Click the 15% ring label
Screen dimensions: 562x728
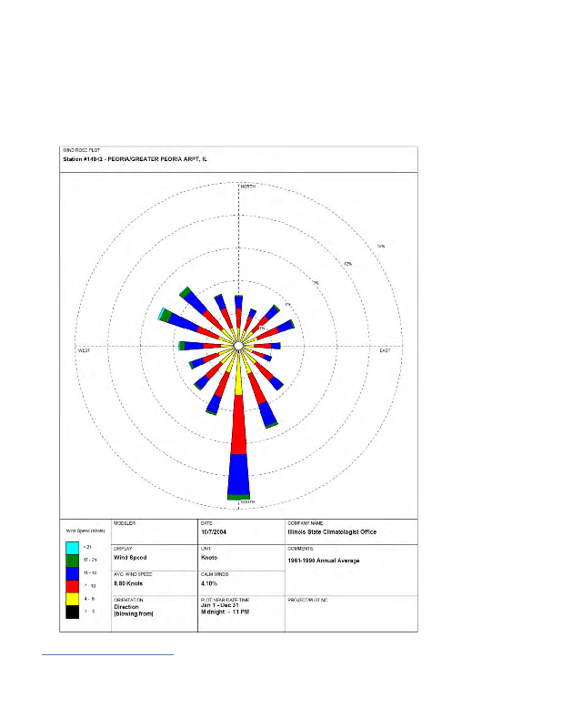coord(382,246)
